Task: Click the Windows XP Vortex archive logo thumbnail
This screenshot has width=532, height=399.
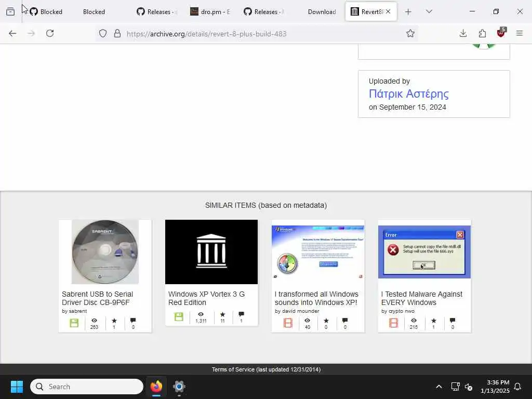Action: [x=211, y=252]
